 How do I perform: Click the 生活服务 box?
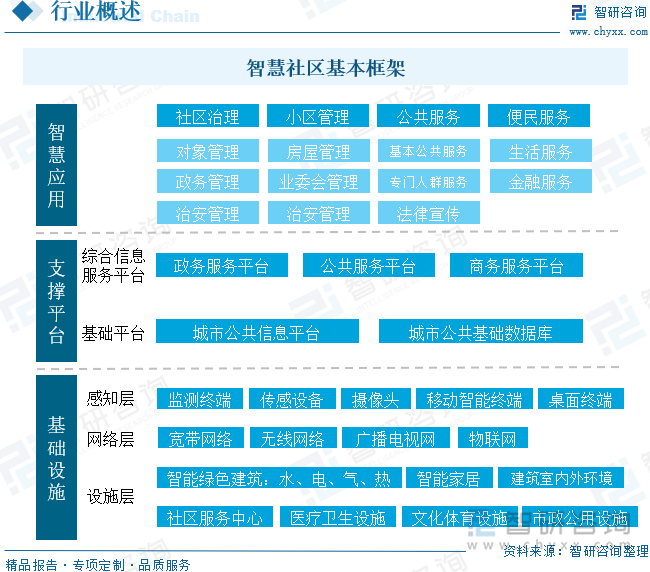pyautogui.click(x=541, y=150)
